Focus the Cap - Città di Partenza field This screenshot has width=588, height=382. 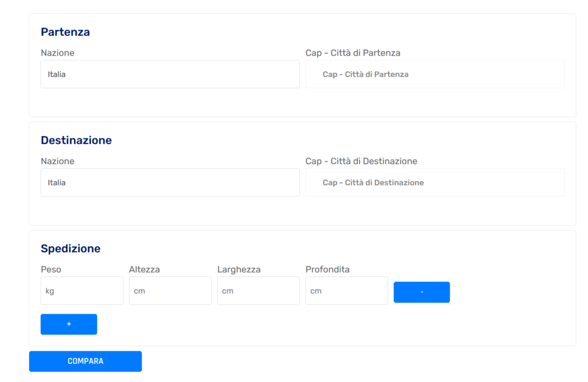point(435,75)
